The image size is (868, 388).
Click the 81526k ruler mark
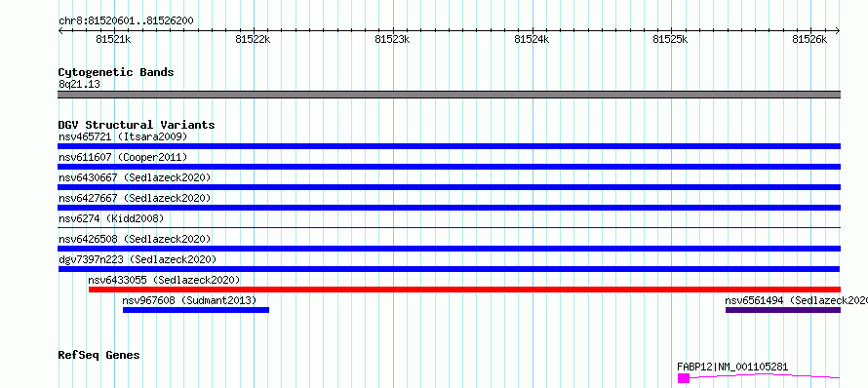pyautogui.click(x=809, y=39)
